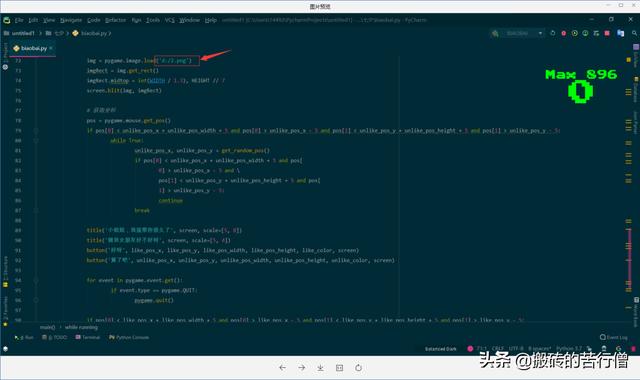Viewport: 640px width, 380px height.
Task: Open the Edit menu
Action: point(33,20)
